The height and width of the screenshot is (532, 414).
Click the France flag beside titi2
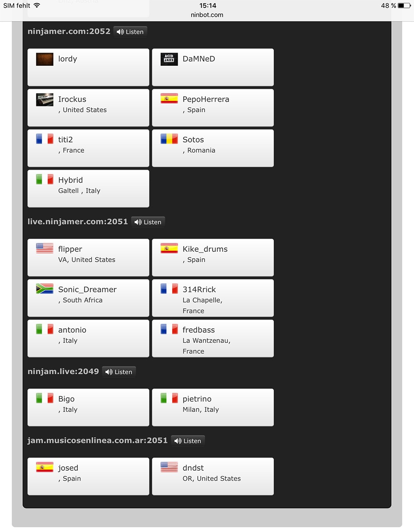[45, 139]
